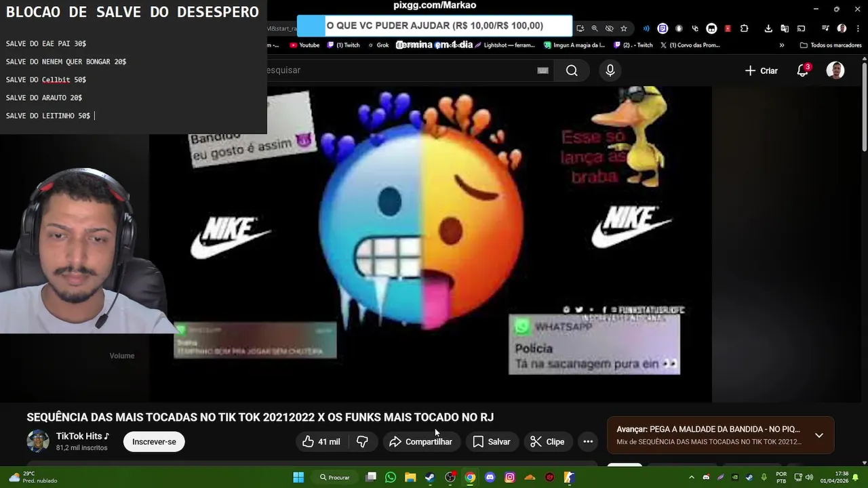Open Task View in the taskbar
Screen dimensions: 868x488
371,477
